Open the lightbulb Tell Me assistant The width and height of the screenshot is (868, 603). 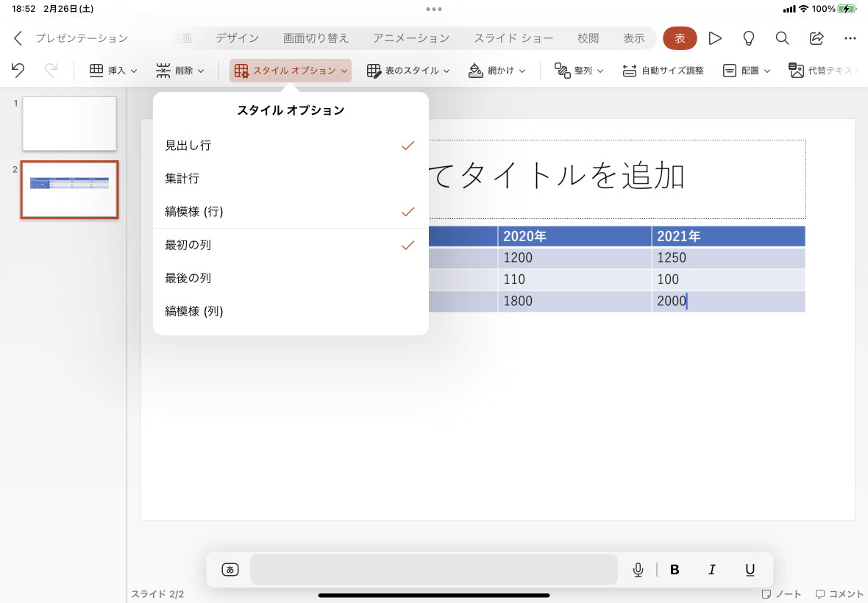[x=748, y=38]
